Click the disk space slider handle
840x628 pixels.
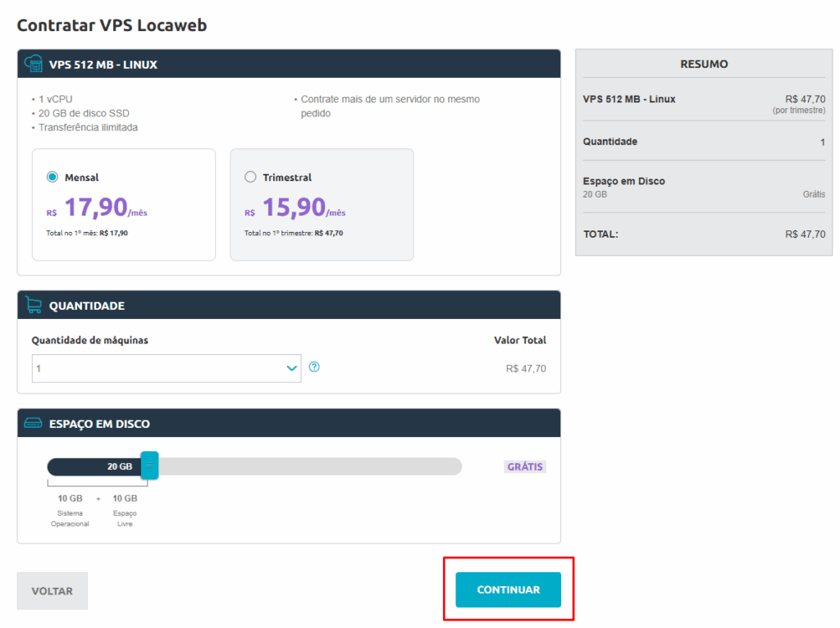pos(149,465)
